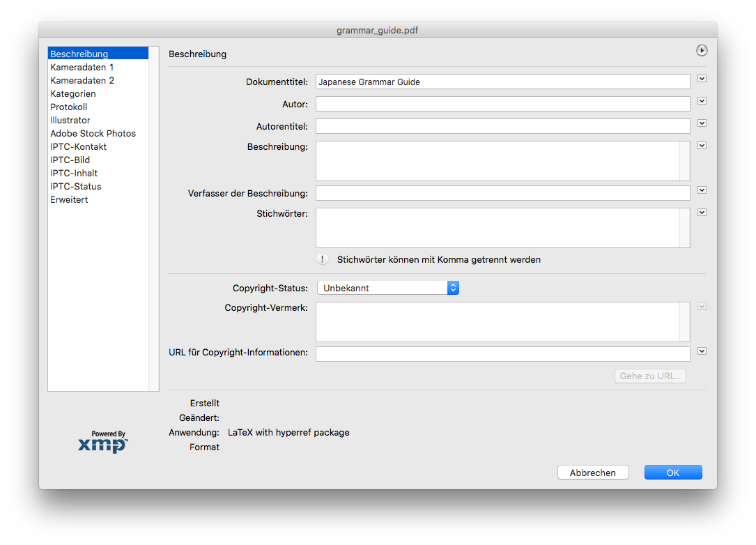Viewport: 756px width, 545px height.
Task: Open the Erweitert category
Action: click(69, 200)
